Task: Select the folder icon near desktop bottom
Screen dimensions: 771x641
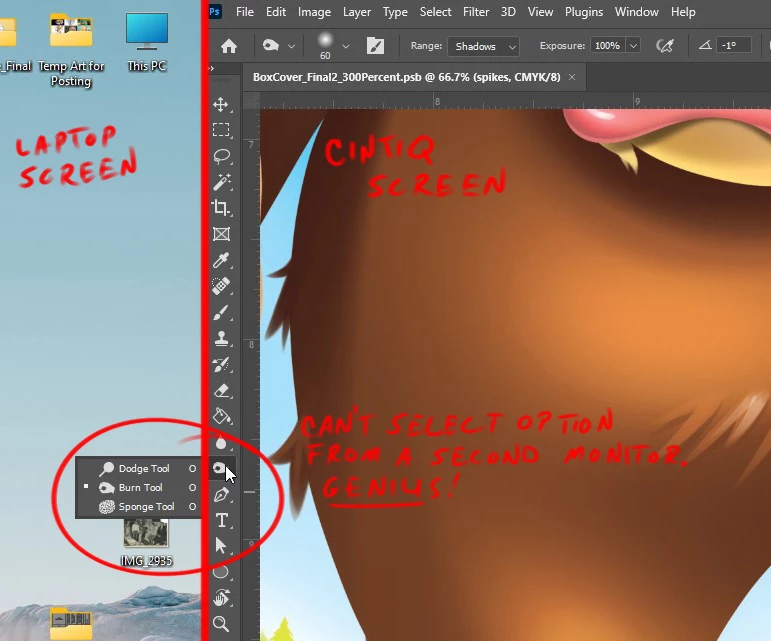Action: click(x=71, y=623)
